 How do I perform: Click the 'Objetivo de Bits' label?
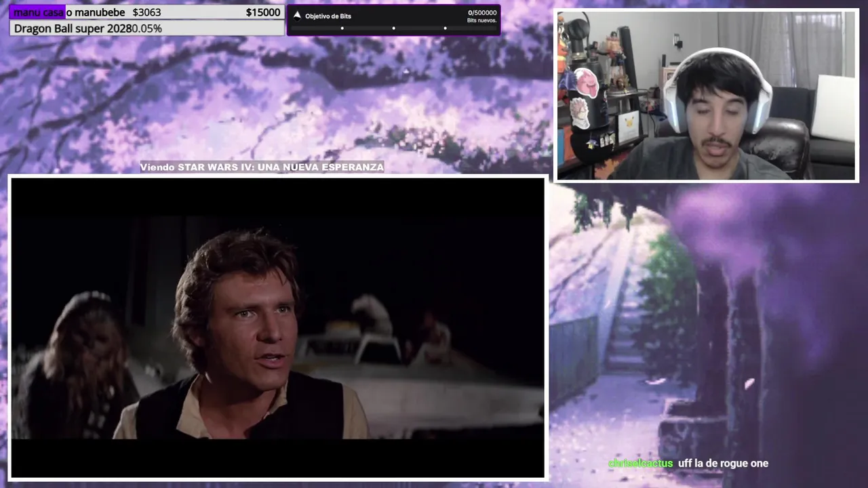[328, 16]
